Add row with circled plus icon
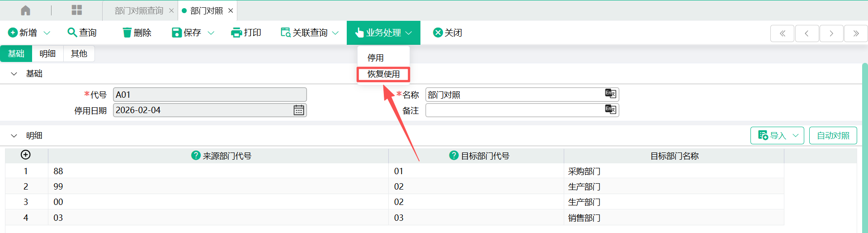This screenshot has height=233, width=868. point(26,155)
